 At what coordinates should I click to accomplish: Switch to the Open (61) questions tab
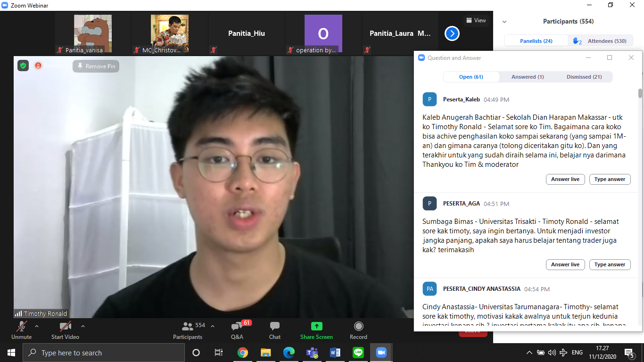471,77
